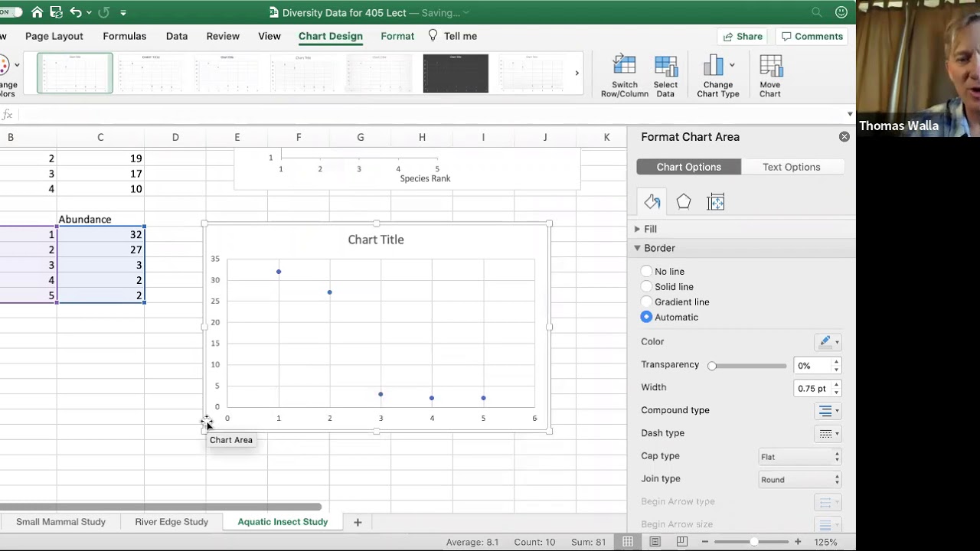Apply the dark background chart style

[x=456, y=73]
